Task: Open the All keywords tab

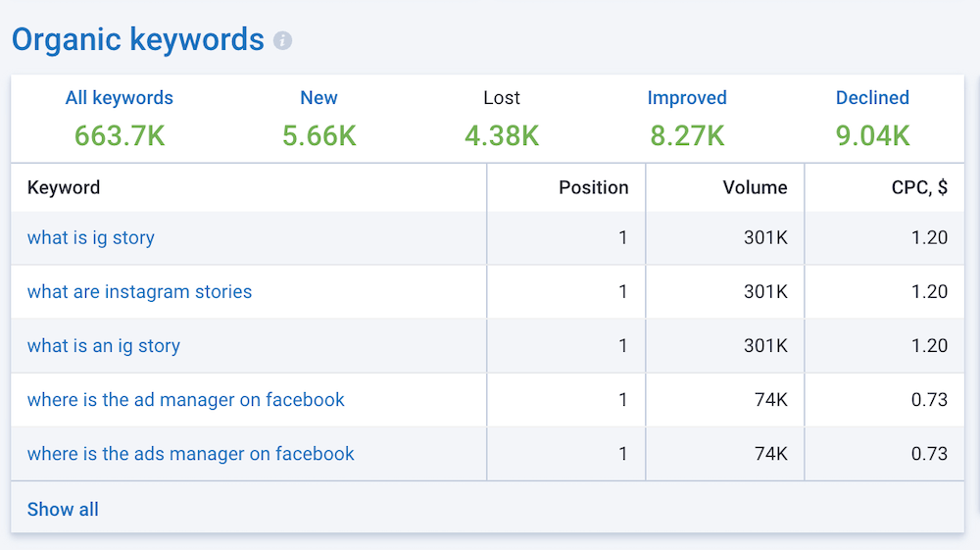Action: click(119, 98)
